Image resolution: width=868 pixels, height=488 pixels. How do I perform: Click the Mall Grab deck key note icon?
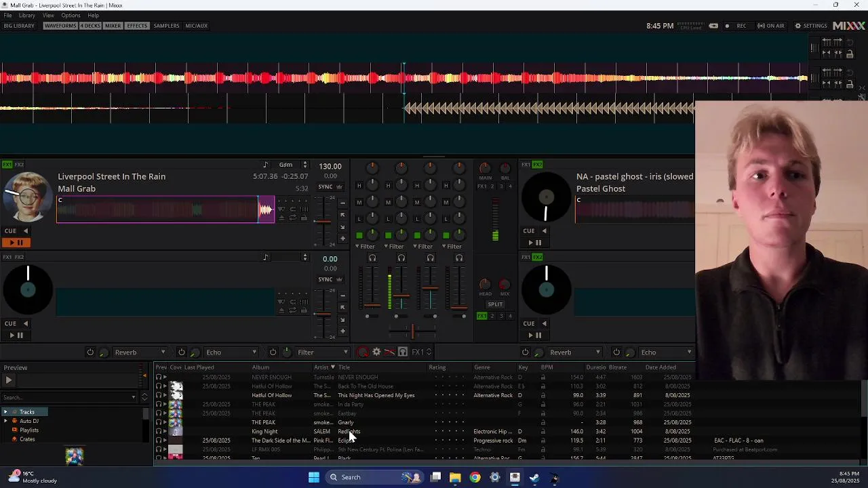pyautogui.click(x=266, y=165)
